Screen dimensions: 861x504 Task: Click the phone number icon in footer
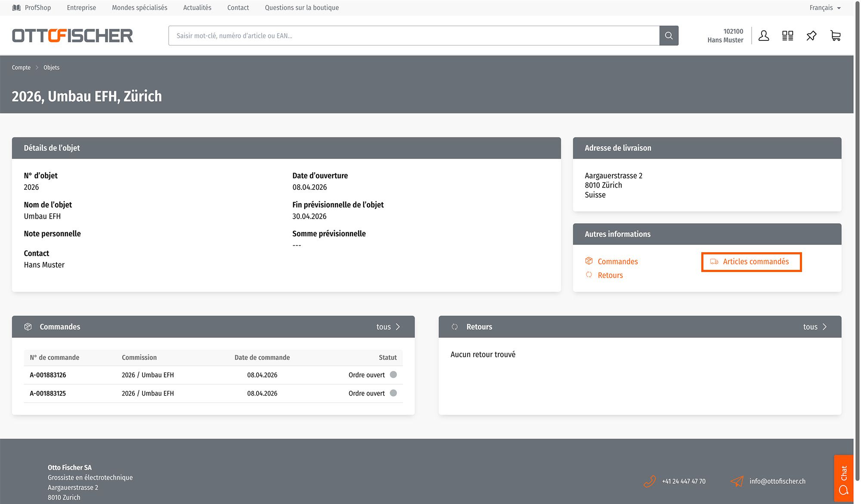(x=650, y=481)
